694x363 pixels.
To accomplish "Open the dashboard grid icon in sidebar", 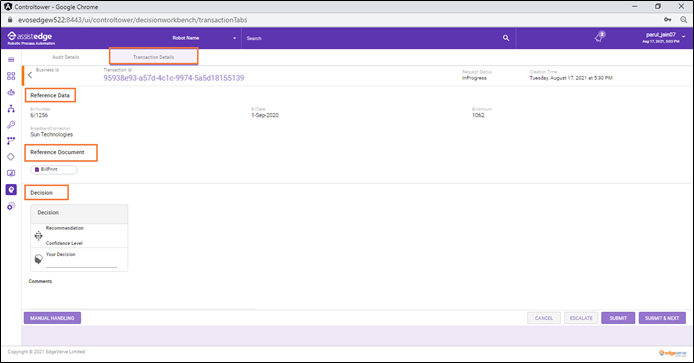I will click(11, 76).
